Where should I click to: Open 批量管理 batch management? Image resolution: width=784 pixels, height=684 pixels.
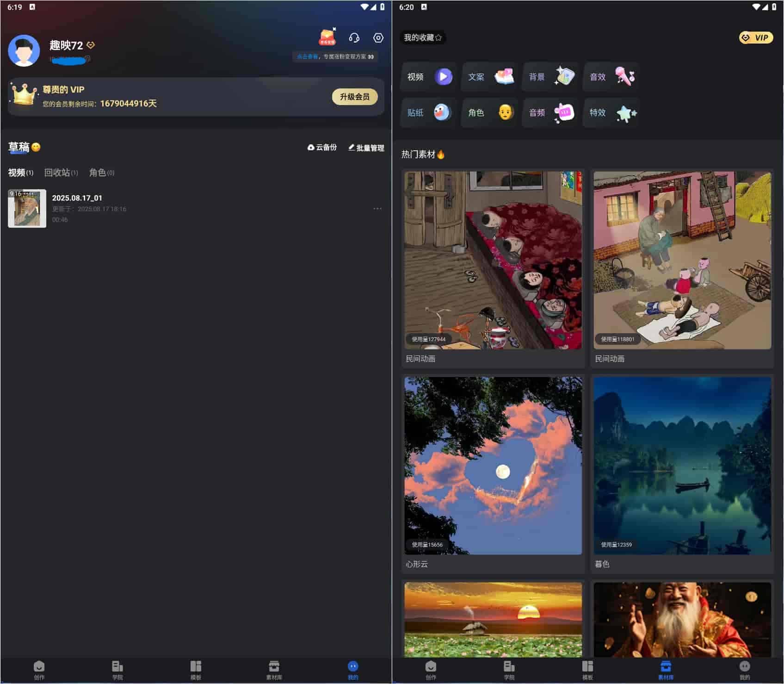click(366, 148)
